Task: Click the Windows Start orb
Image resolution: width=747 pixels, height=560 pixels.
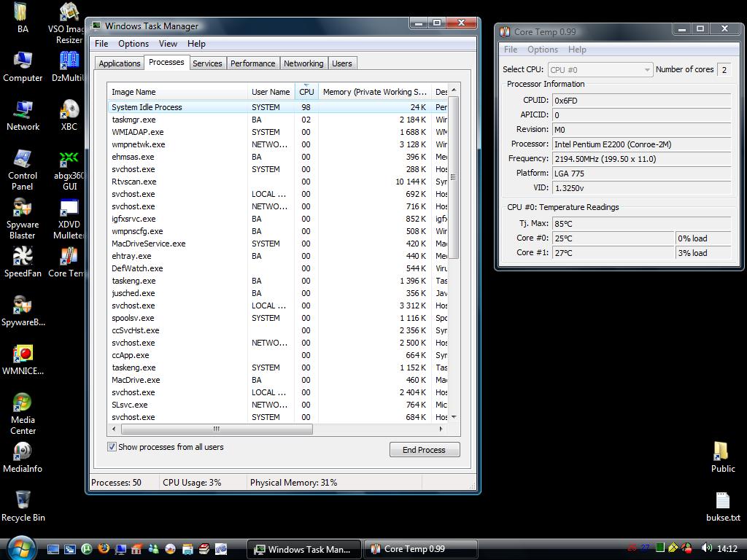Action: pos(20,548)
